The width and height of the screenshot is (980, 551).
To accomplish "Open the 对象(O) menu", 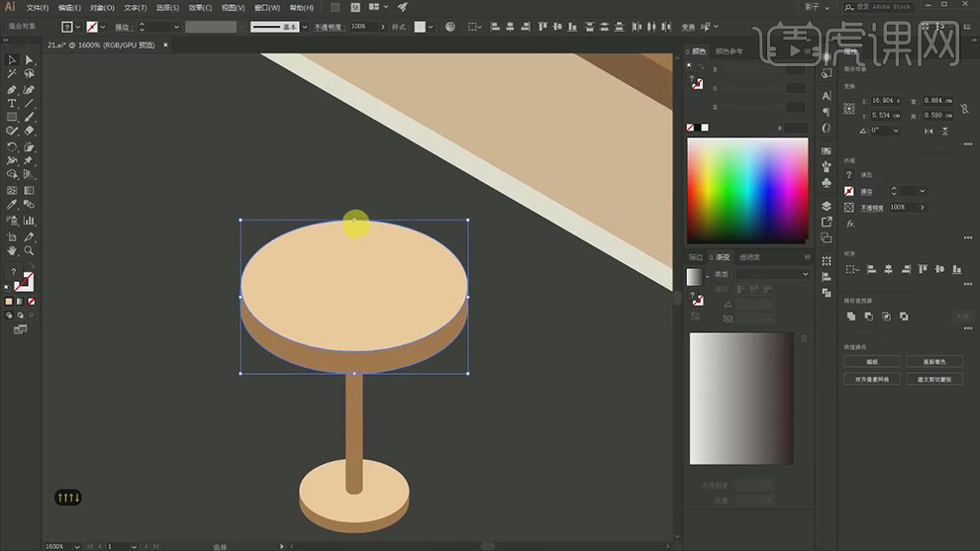I will pos(102,7).
